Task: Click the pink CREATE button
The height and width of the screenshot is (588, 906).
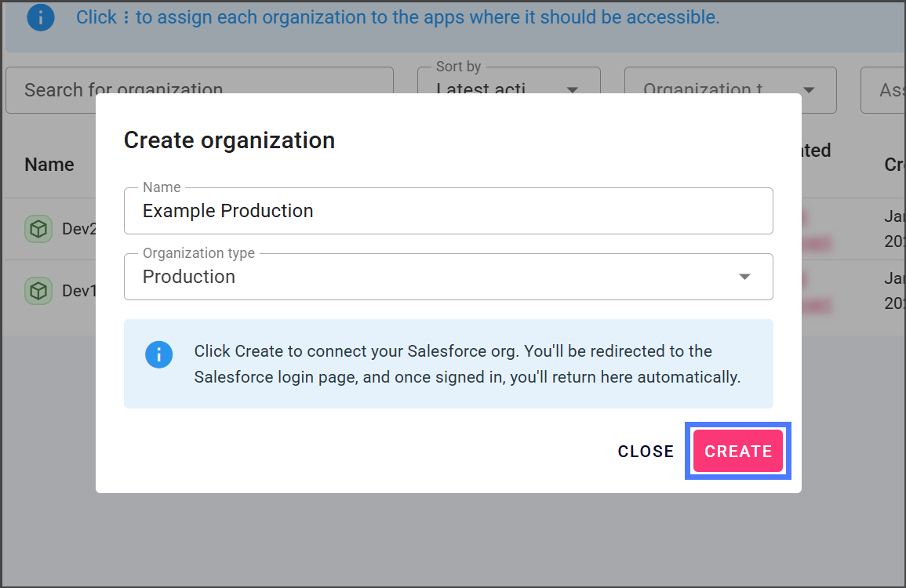Action: click(737, 451)
